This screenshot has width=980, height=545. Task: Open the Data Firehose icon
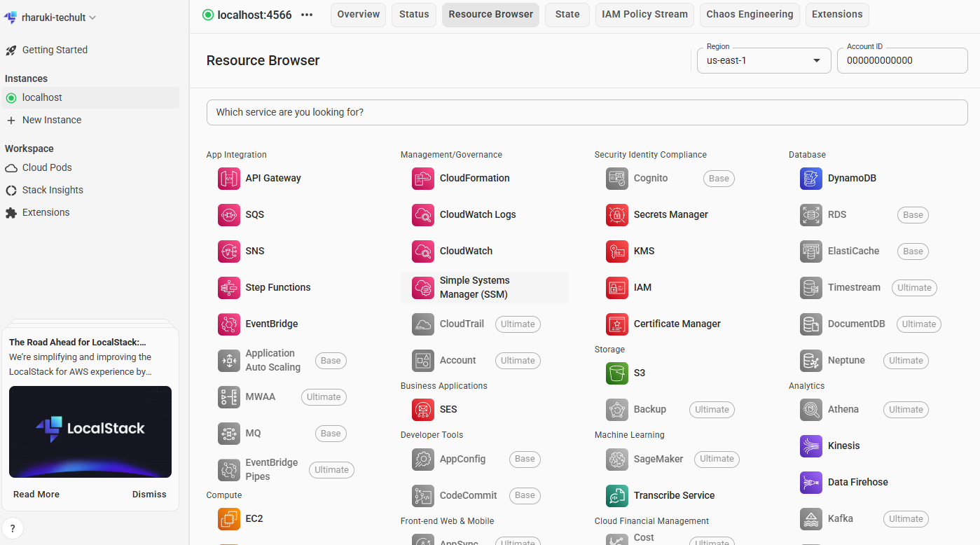(x=811, y=483)
